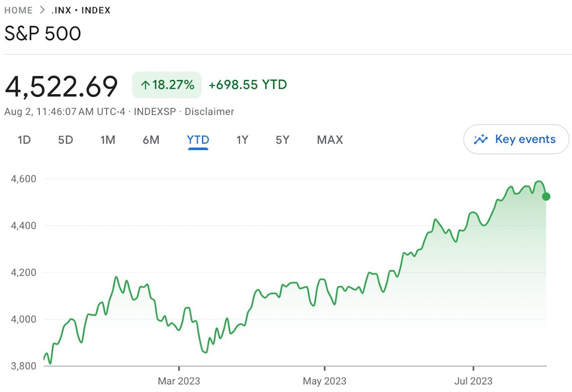The width and height of the screenshot is (572, 392).
Task: Click the Jul 2023 axis marker
Action: 473,381
